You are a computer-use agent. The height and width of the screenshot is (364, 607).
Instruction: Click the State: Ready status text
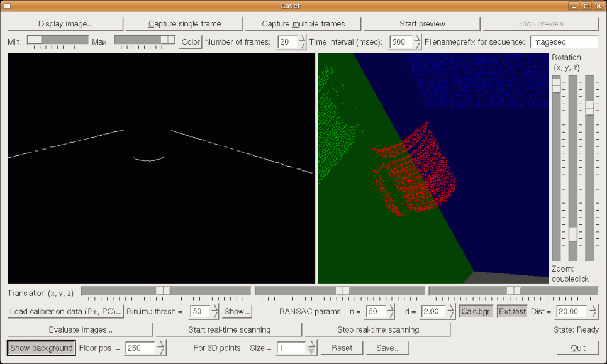576,329
